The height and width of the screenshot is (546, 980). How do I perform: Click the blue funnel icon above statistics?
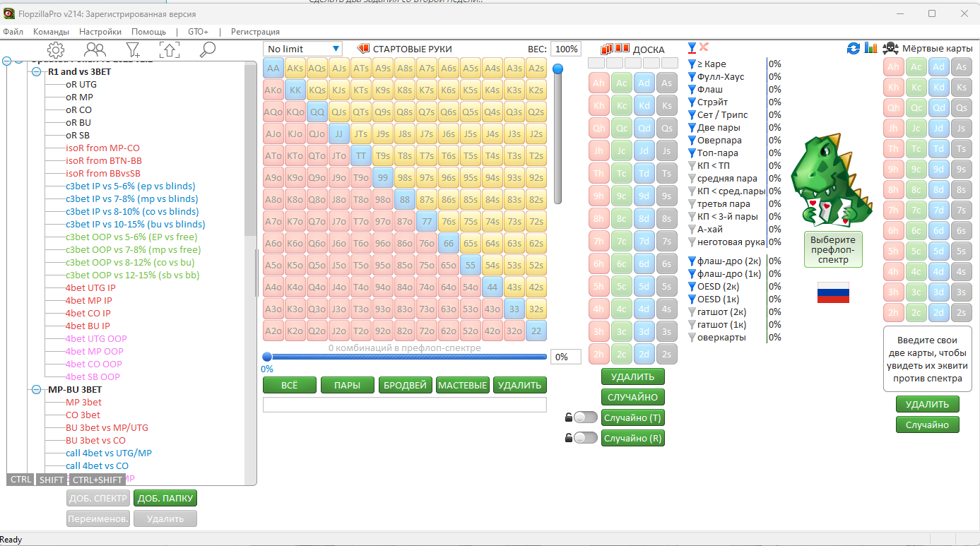[x=692, y=47]
